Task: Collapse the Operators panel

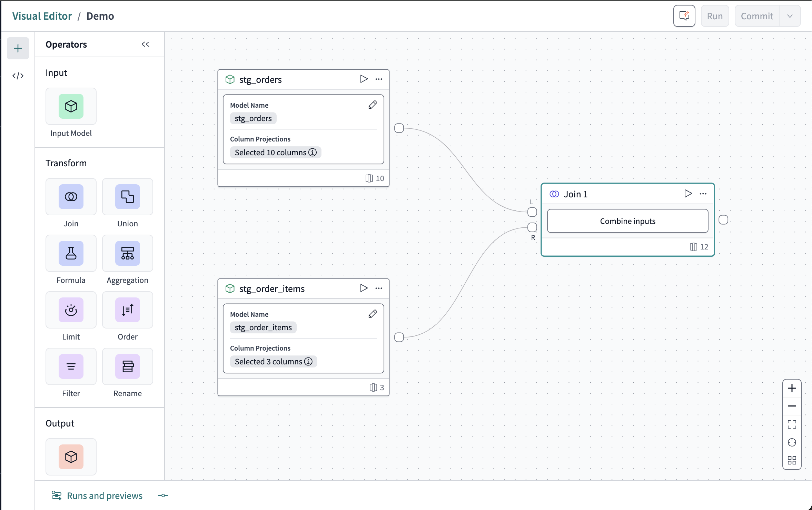Action: [145, 44]
